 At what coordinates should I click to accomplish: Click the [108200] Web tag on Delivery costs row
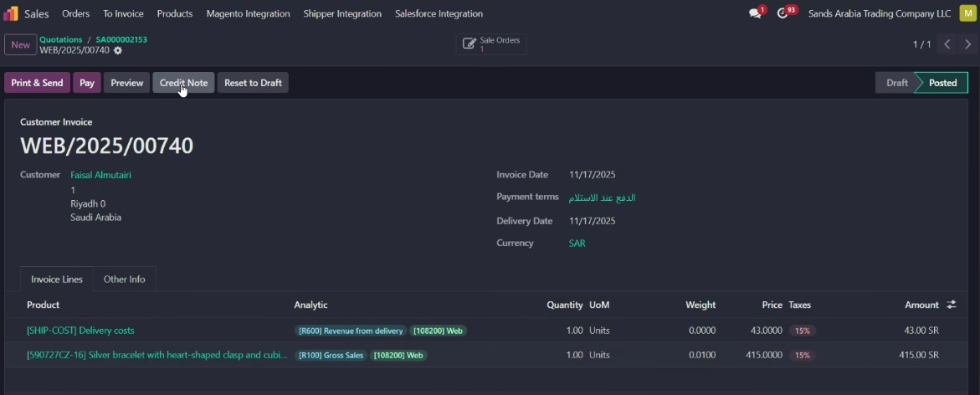click(x=439, y=331)
